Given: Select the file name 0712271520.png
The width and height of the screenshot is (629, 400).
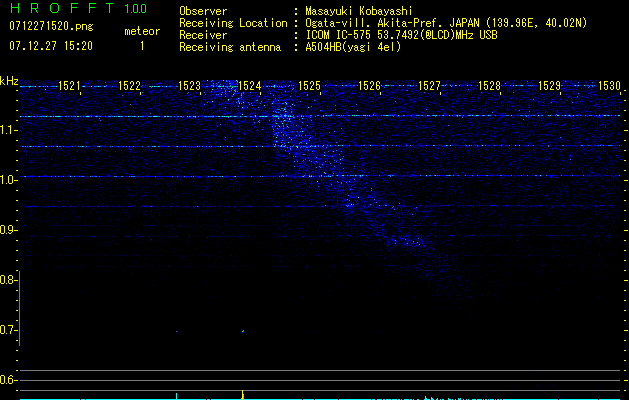Looking at the screenshot, I should [x=51, y=26].
